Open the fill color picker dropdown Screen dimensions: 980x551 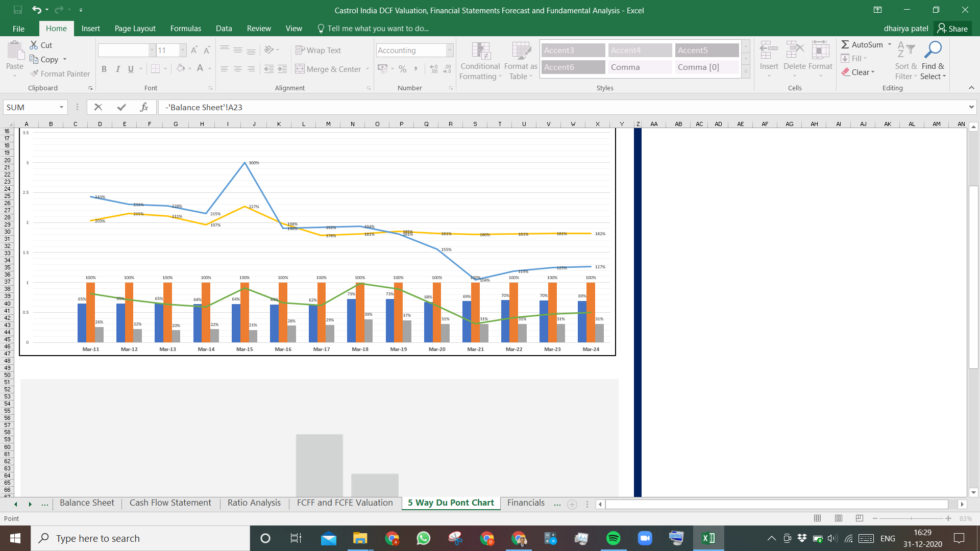click(190, 69)
